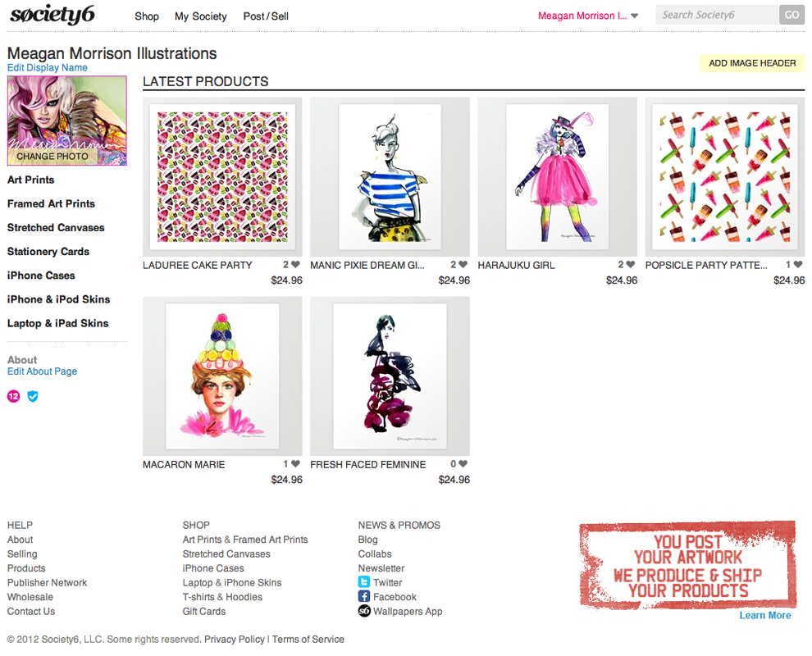Click About link in the Help footer
812x656 pixels.
(x=21, y=540)
